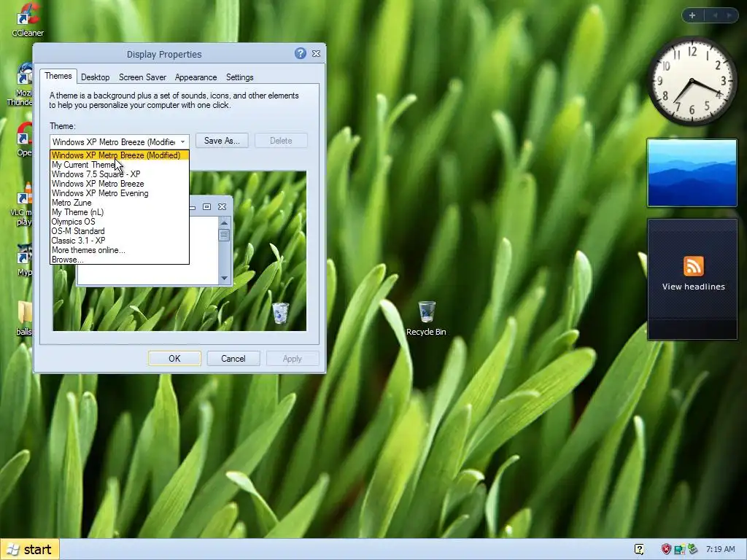Click the plus button to add gadgets

coord(692,16)
